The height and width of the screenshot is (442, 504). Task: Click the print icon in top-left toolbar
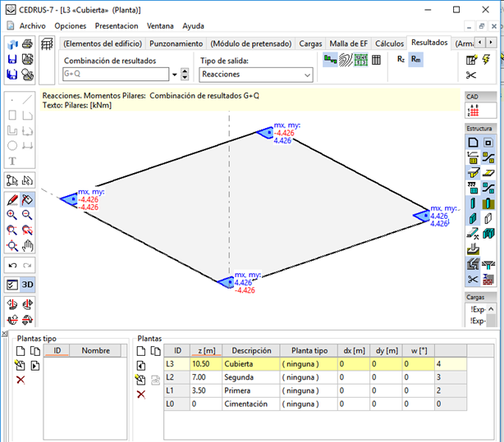coord(27,43)
